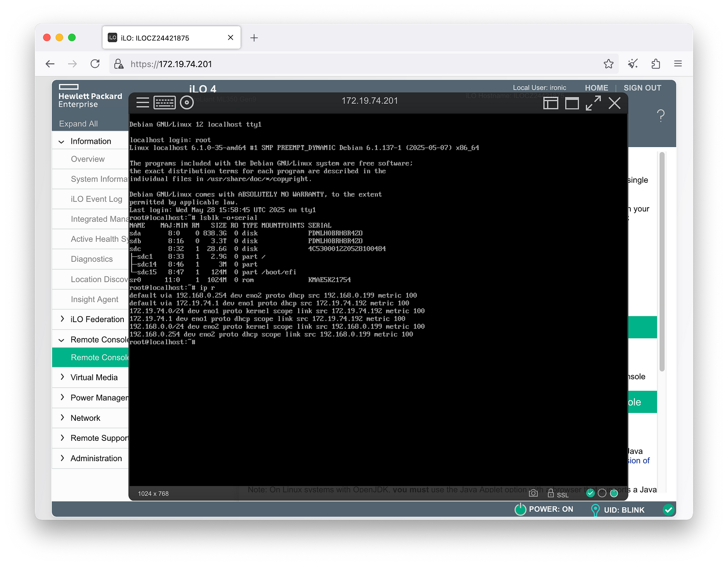Open the iLO Event Log

click(90, 199)
